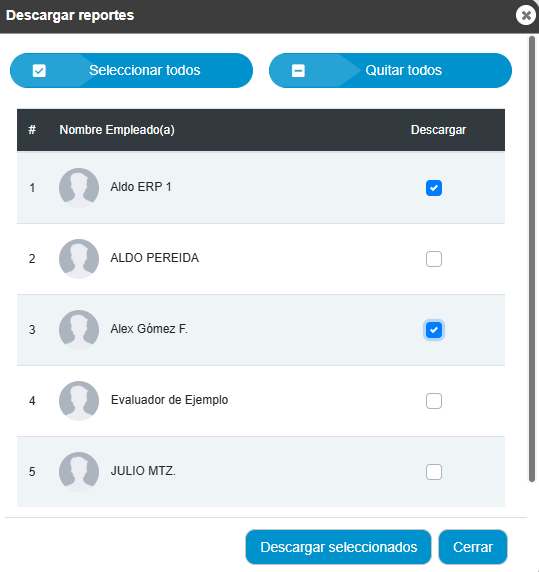This screenshot has height=572, width=539.
Task: Click Aldo ERP 1's avatar icon
Action: 79,188
